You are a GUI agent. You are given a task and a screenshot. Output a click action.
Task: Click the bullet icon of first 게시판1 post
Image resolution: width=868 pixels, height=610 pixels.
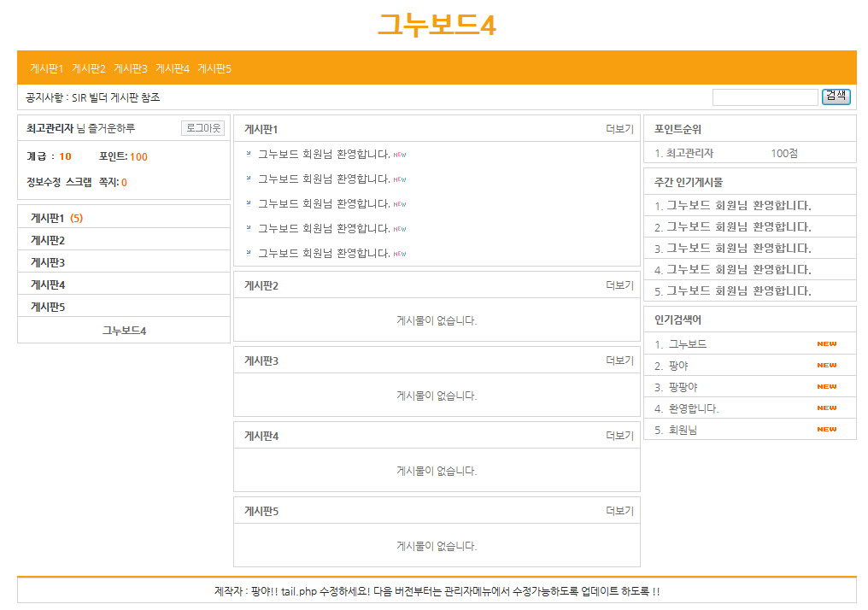[249, 154]
